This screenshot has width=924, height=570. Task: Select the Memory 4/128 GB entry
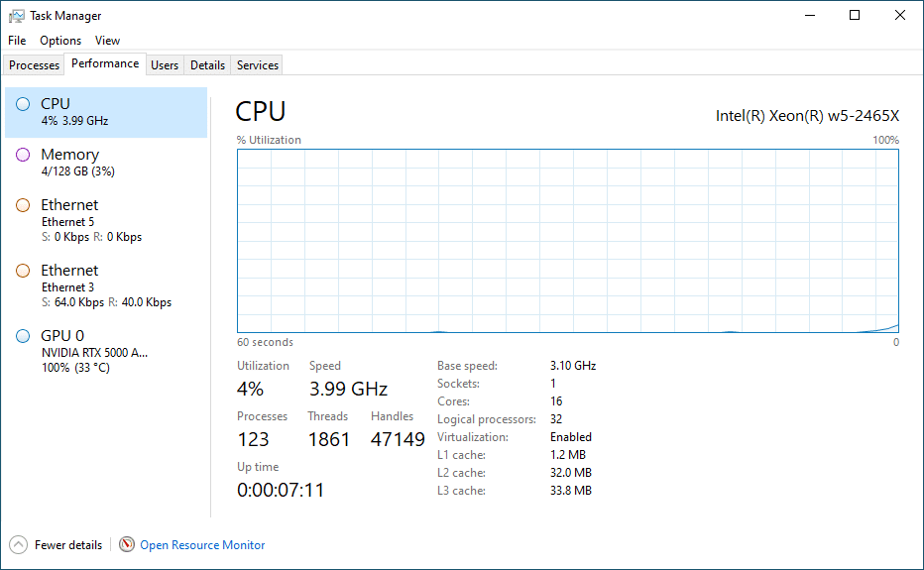[106, 163]
